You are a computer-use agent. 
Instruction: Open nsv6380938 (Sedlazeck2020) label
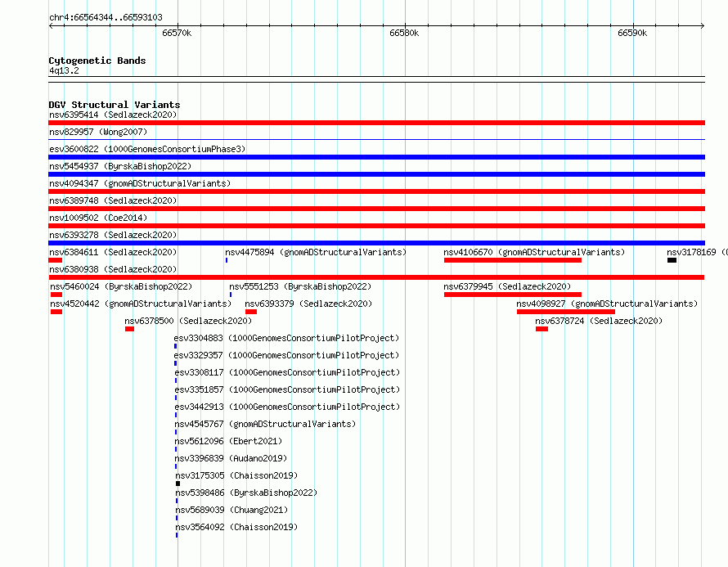click(x=113, y=269)
